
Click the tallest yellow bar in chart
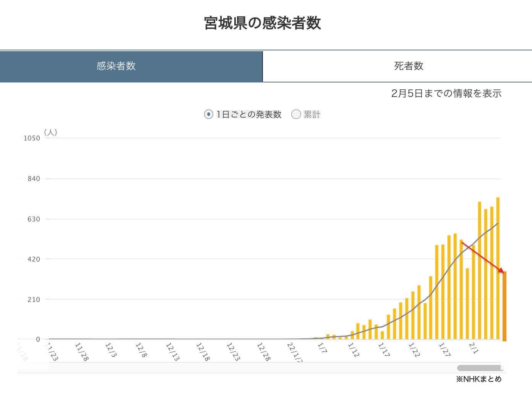[498, 267]
